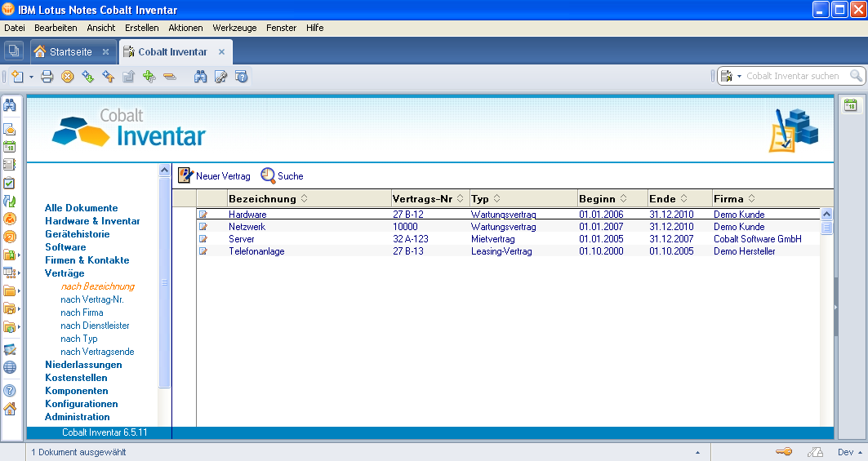Viewport: 868px width, 461px height.
Task: Open the Ansicht menu
Action: pyautogui.click(x=100, y=28)
